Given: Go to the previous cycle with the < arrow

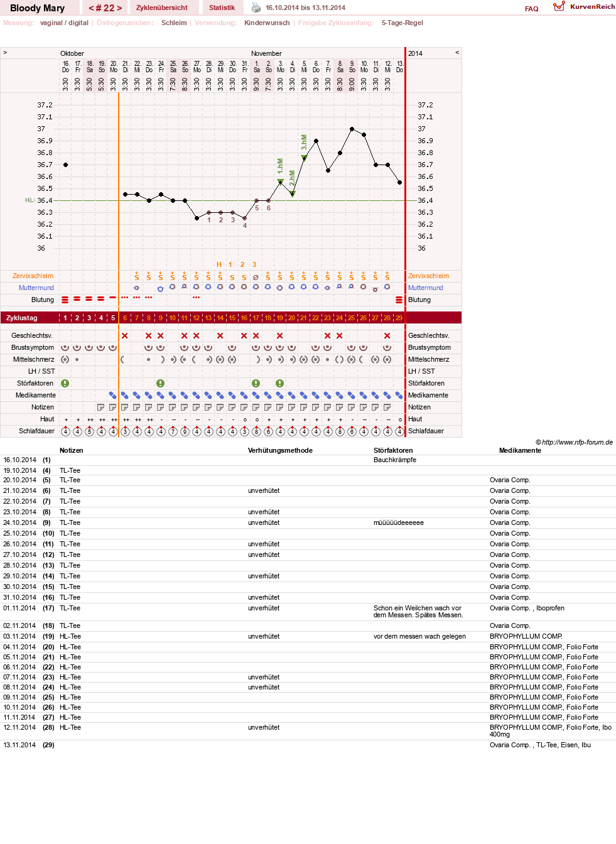Looking at the screenshot, I should coord(91,8).
